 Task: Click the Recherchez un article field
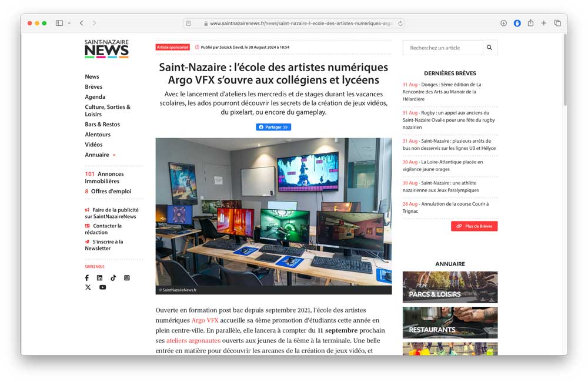click(x=443, y=48)
